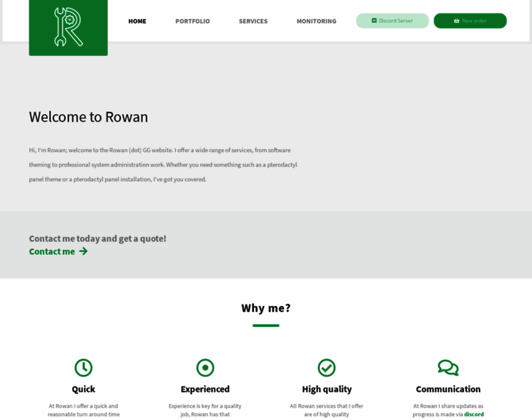Open the PORTFOLIO page

192,21
